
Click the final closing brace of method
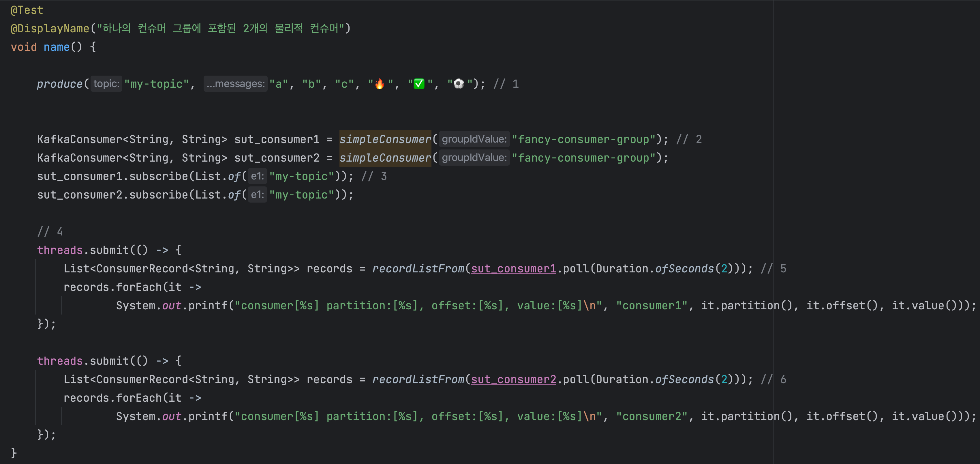point(14,453)
